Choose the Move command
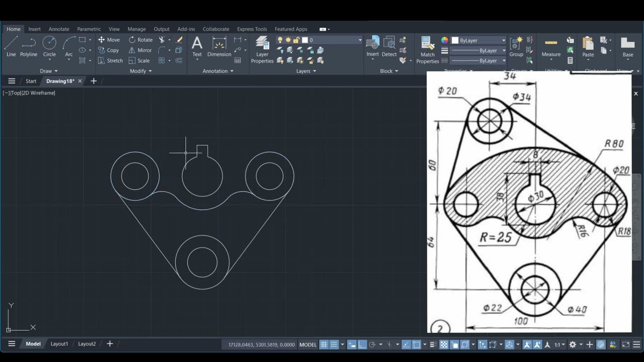The height and width of the screenshot is (362, 644). [x=109, y=40]
